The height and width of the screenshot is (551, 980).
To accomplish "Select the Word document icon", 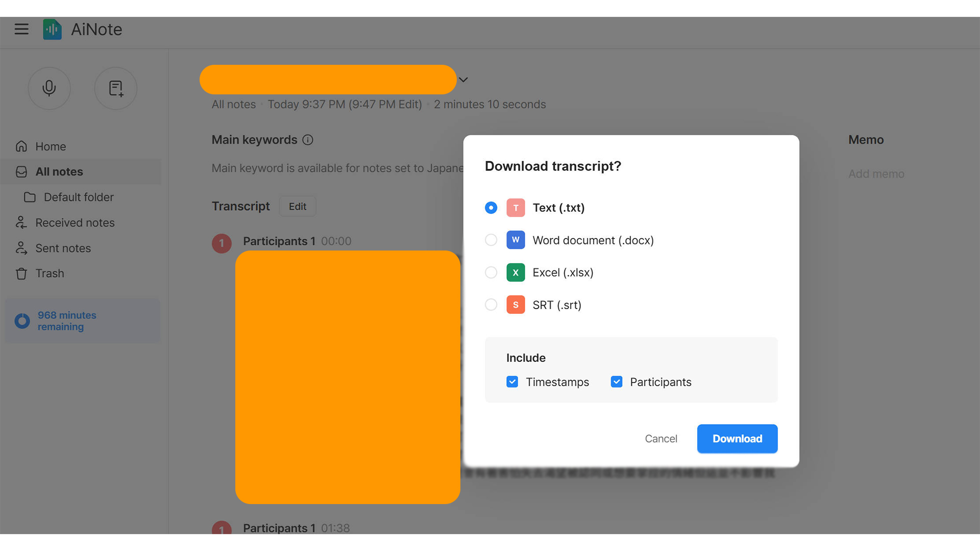I will click(516, 240).
